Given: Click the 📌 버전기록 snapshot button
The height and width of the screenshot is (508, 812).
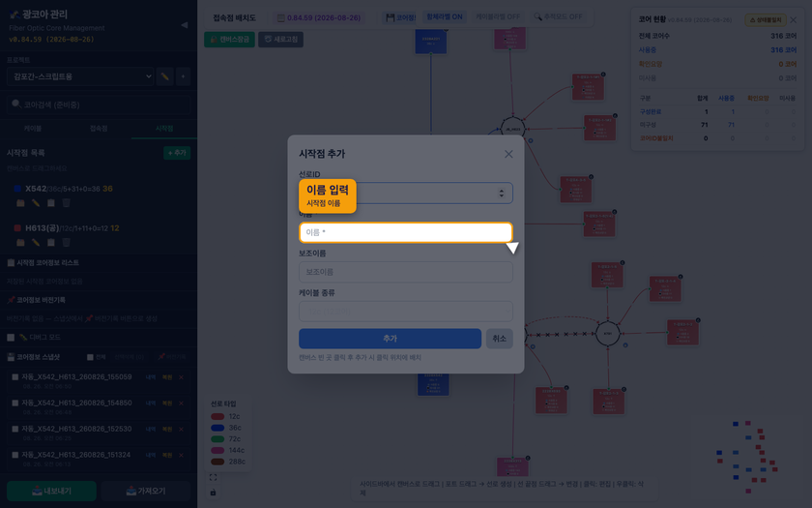Looking at the screenshot, I should tap(172, 357).
